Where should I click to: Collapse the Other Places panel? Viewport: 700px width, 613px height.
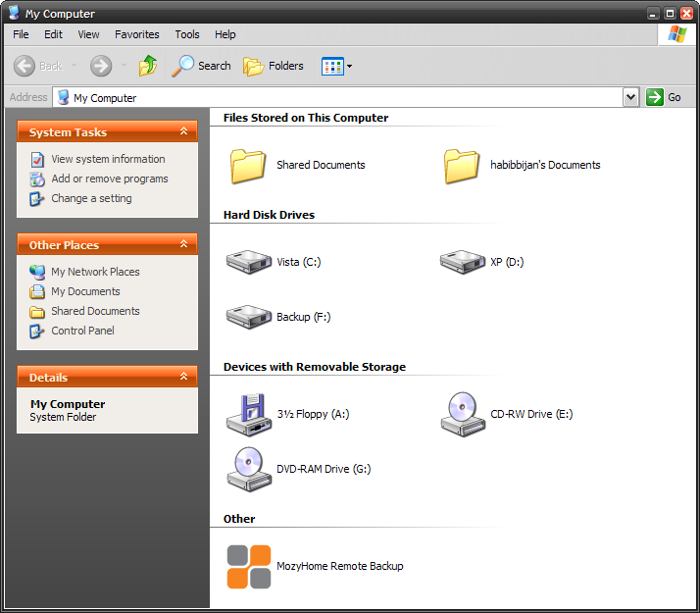tap(184, 244)
